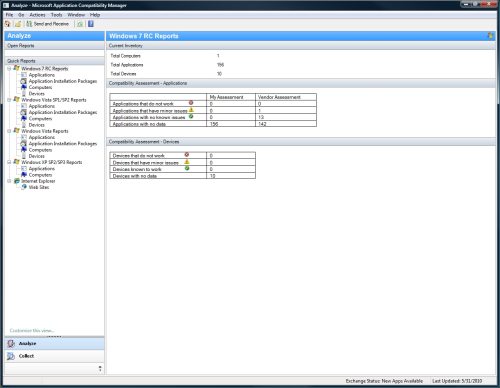This screenshot has height=388, width=500.
Task: Click Applications icon under Windows Vista Reports
Action: [x=24, y=137]
